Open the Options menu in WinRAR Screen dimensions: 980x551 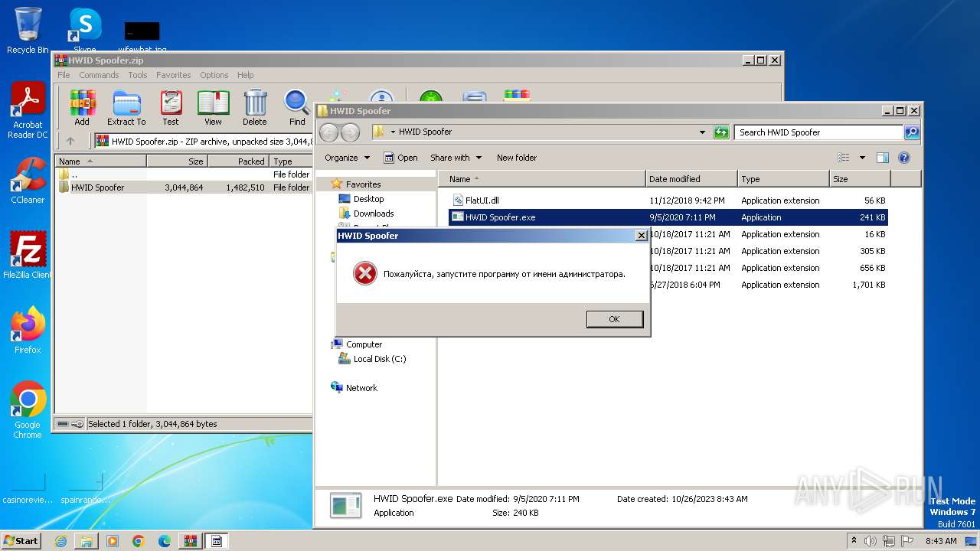tap(214, 75)
